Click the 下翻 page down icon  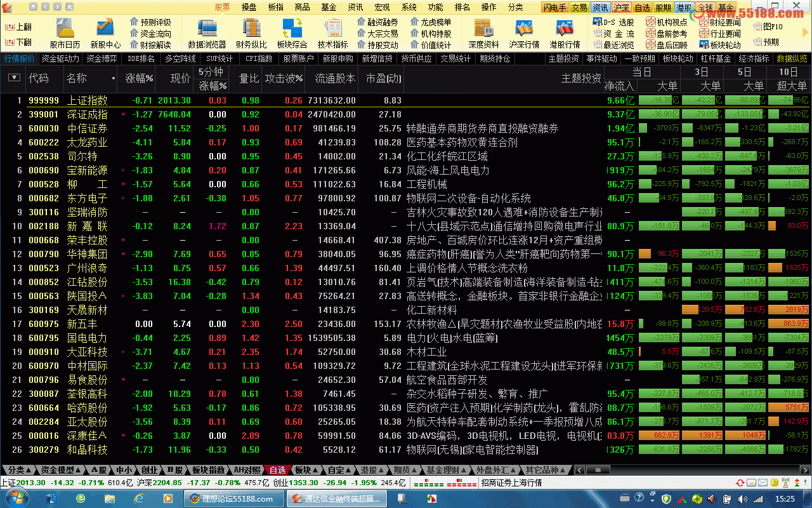click(18, 42)
